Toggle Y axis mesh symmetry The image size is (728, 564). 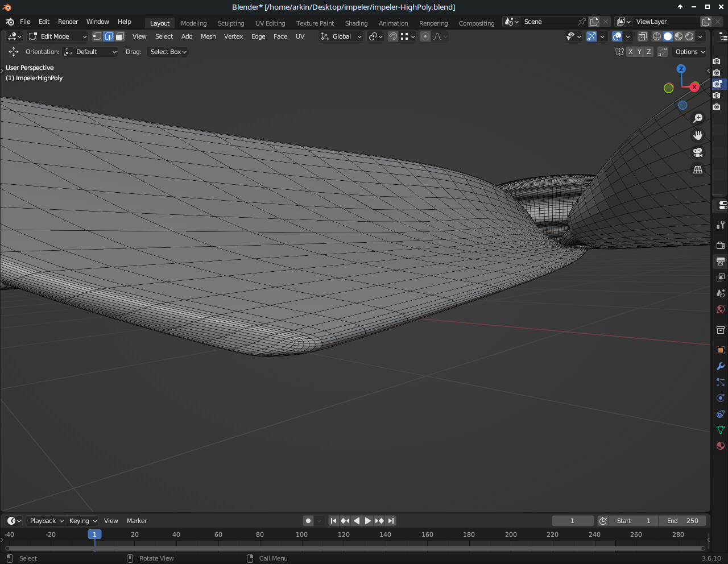pos(639,52)
